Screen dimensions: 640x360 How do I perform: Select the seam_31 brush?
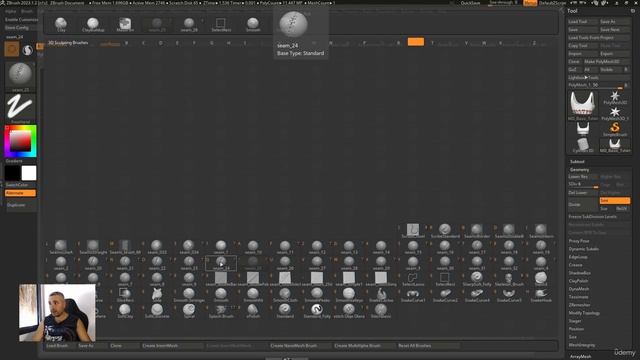point(477,263)
